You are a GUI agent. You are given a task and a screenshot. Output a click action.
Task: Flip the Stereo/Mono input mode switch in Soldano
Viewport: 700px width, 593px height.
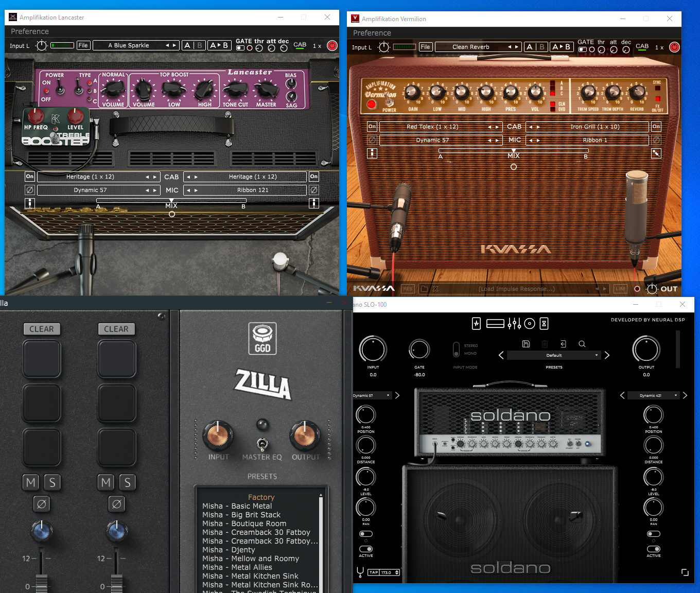pos(456,350)
